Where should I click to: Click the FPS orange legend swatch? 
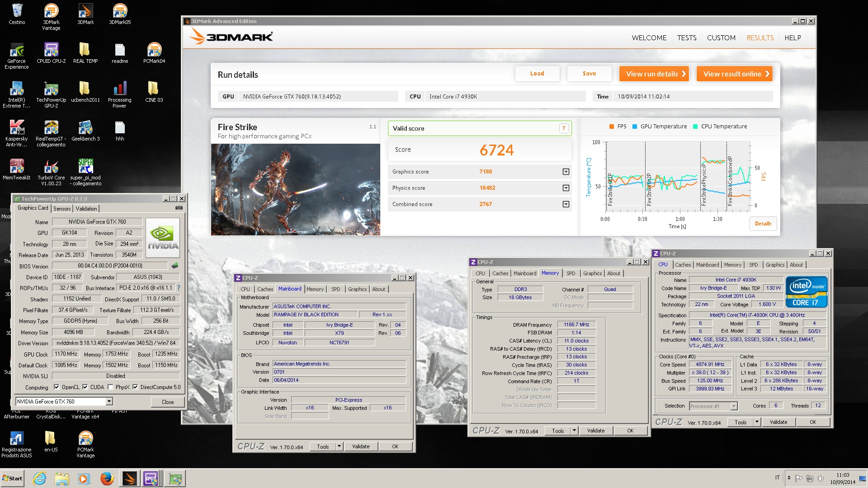(612, 127)
